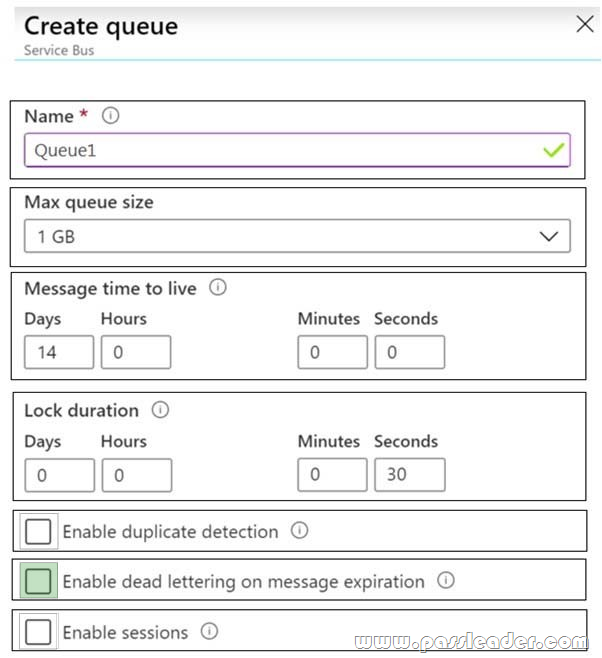Click the Lock duration Days field
Image resolution: width=602 pixels, height=658 pixels.
pos(60,475)
